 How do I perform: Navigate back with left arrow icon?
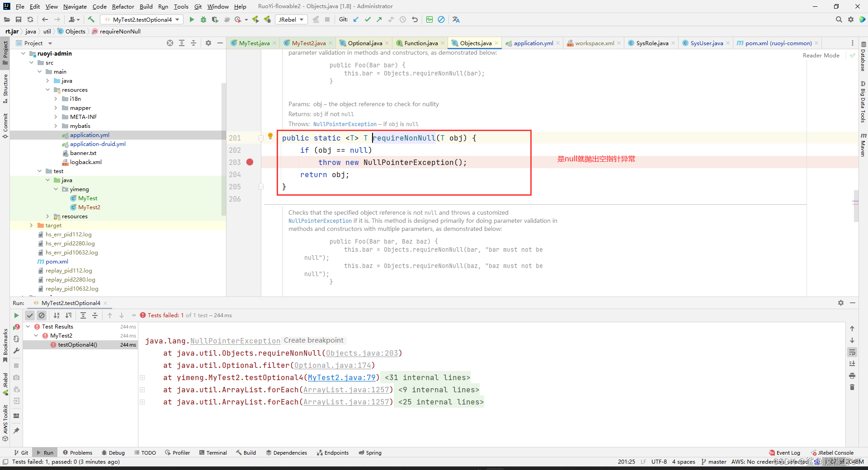(x=45, y=19)
